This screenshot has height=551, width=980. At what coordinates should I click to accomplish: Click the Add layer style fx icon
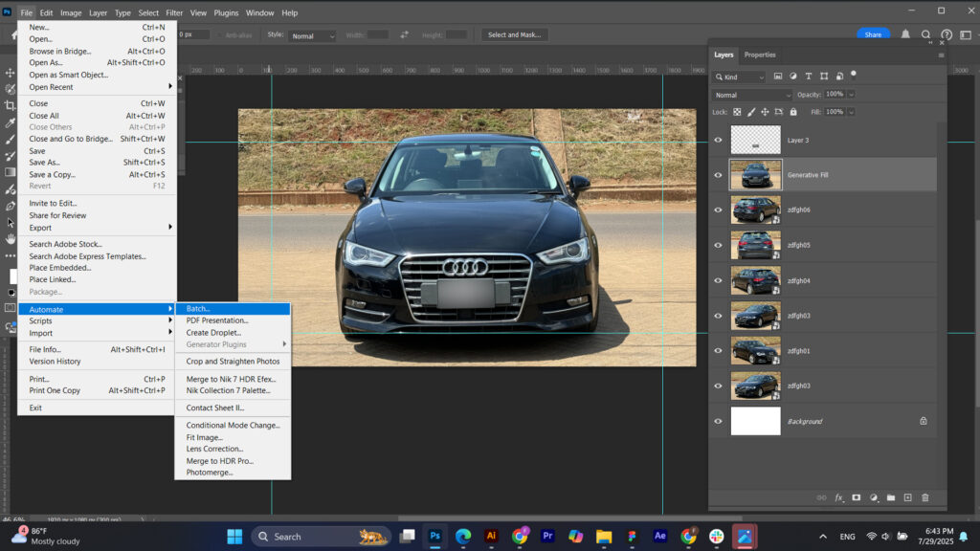[838, 497]
